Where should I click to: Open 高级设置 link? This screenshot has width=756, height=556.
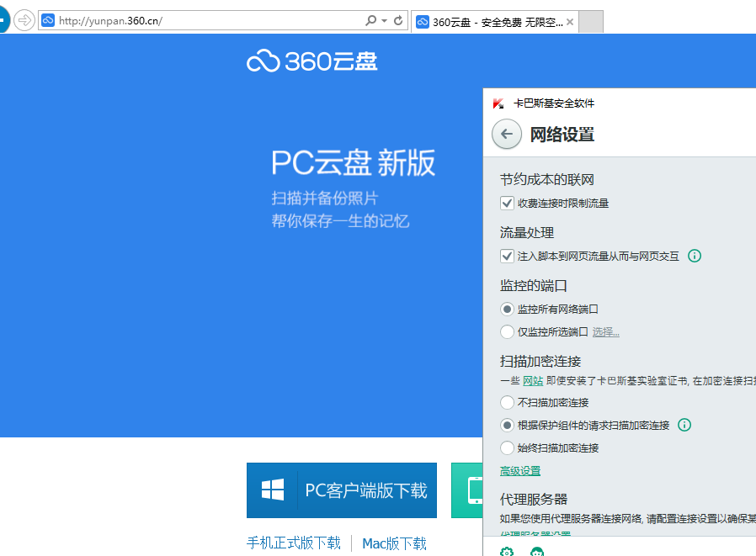pos(520,471)
